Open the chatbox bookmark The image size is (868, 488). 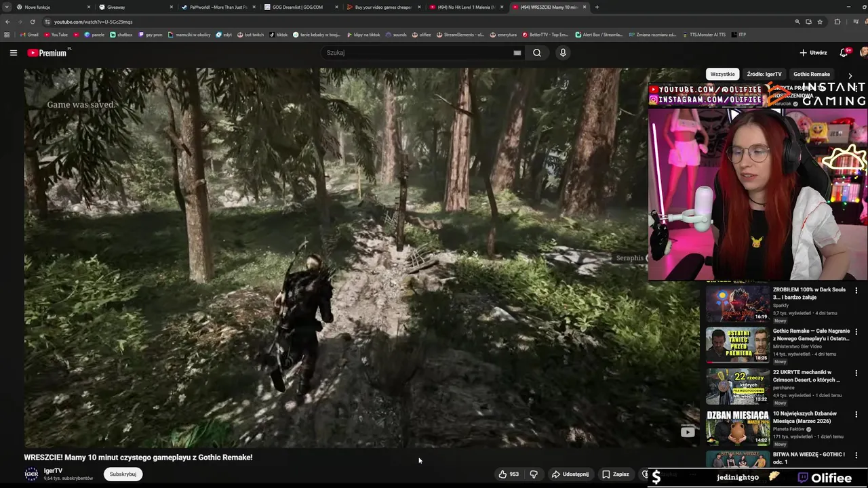(x=121, y=35)
